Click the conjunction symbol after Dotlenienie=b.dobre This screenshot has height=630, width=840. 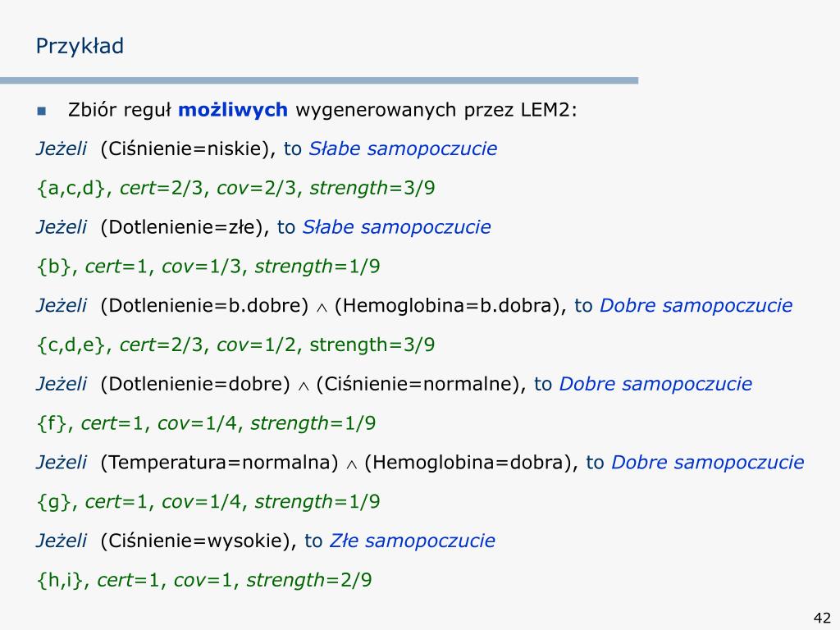click(322, 308)
